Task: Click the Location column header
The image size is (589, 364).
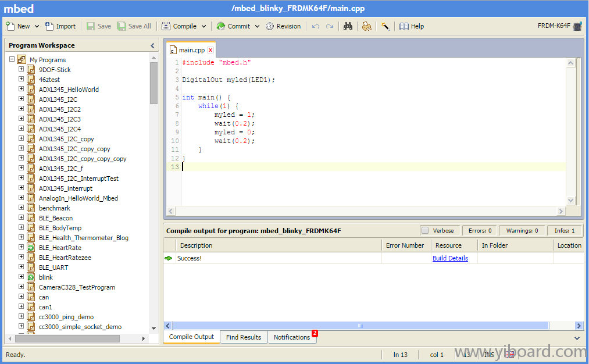Action: click(x=569, y=245)
